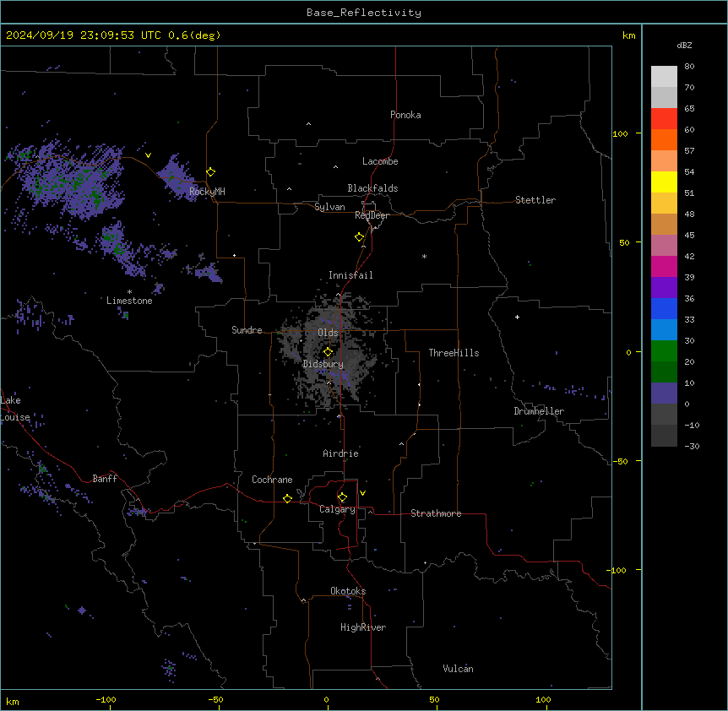
Task: Click the Airdrie label
Action: [x=340, y=453]
